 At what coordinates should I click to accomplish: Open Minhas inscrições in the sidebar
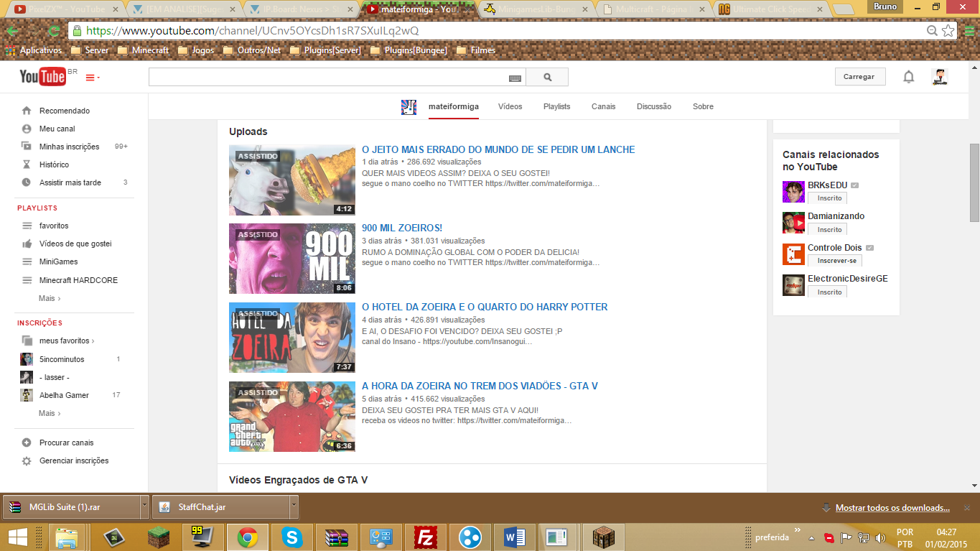[x=70, y=147]
